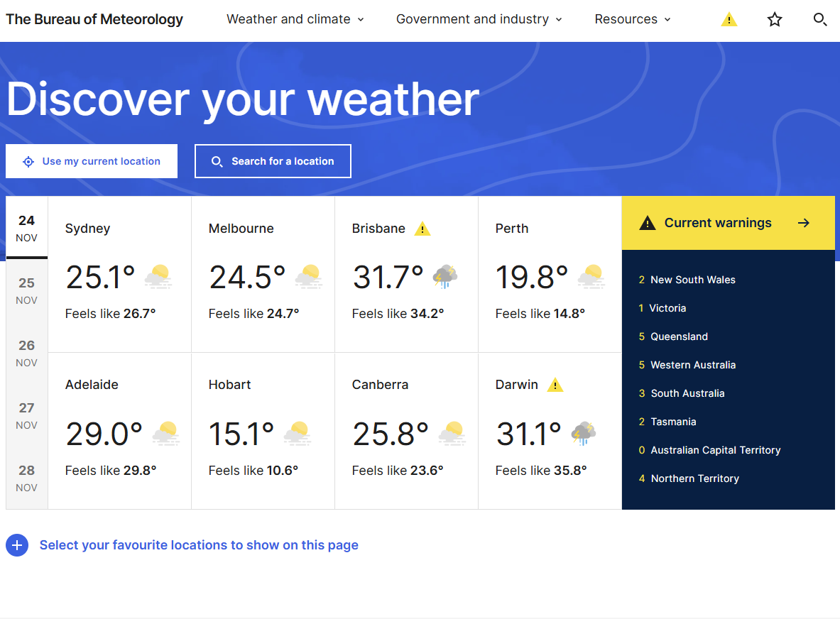
Task: Open the Canberra city name
Action: [380, 385]
